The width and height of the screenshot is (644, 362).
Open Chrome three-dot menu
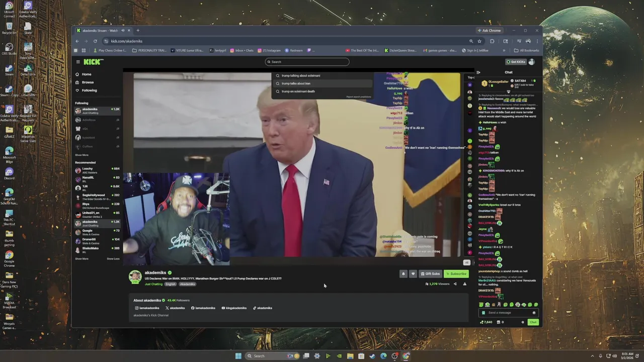[x=536, y=41]
